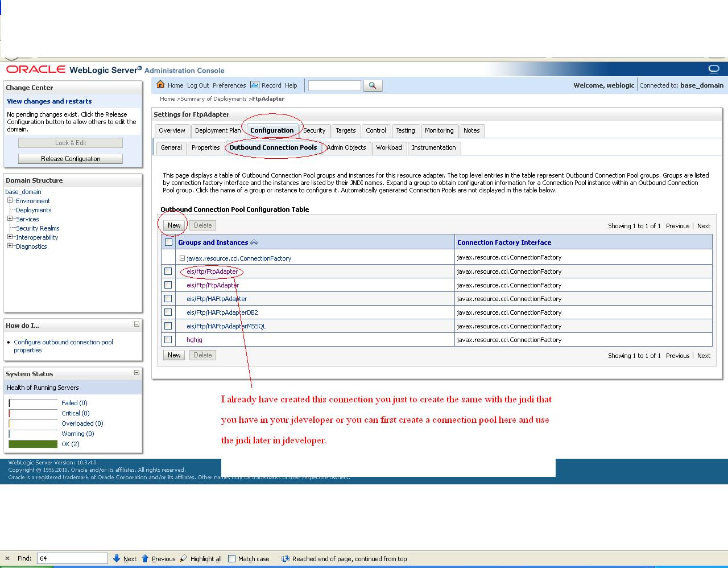Click the Next arrow icon in the Find bar
The height and width of the screenshot is (568, 728).
pos(117,558)
